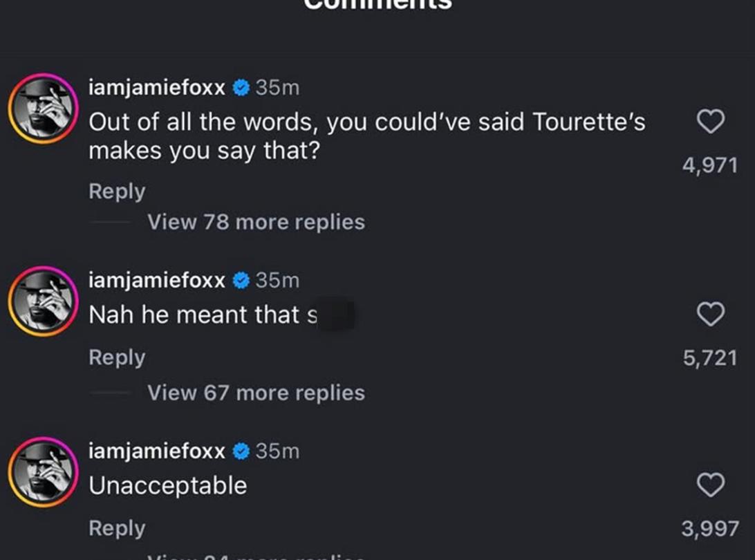
Task: Like the "Out of all the words" comment
Action: tap(710, 122)
